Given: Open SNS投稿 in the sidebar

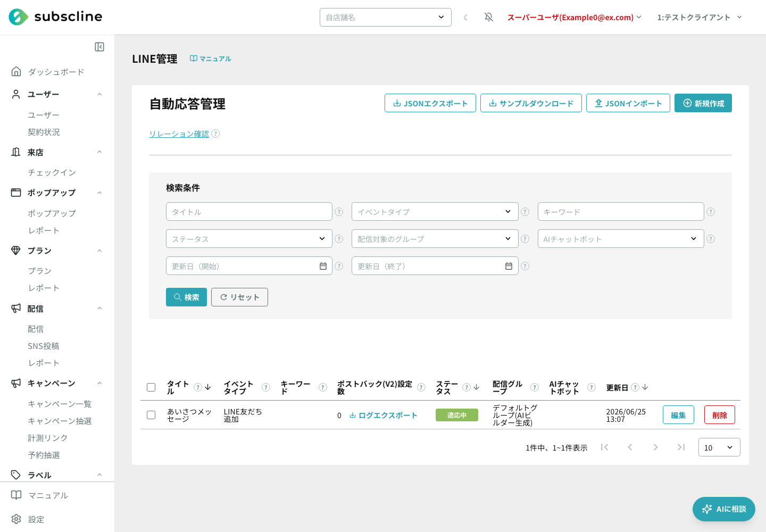Looking at the screenshot, I should pos(44,346).
